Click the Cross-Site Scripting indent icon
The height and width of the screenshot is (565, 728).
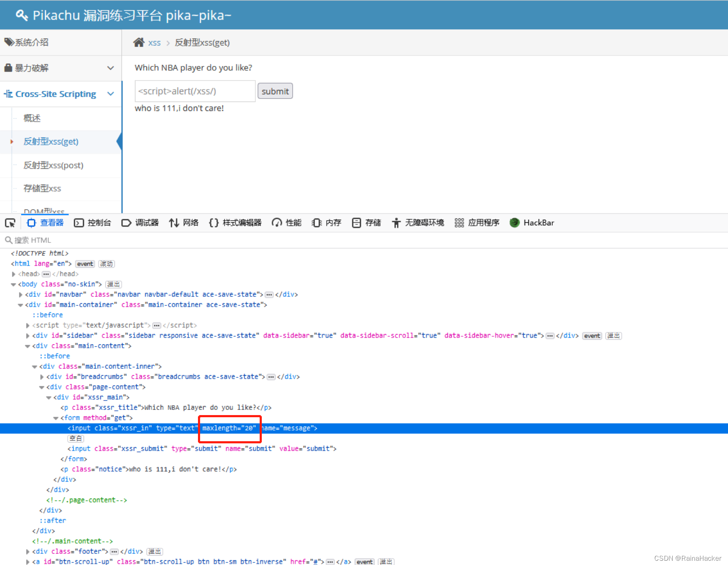[x=8, y=94]
